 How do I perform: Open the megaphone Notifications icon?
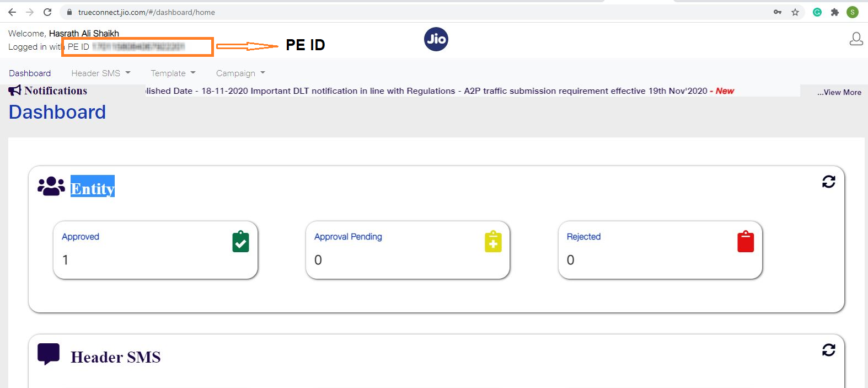[x=15, y=91]
